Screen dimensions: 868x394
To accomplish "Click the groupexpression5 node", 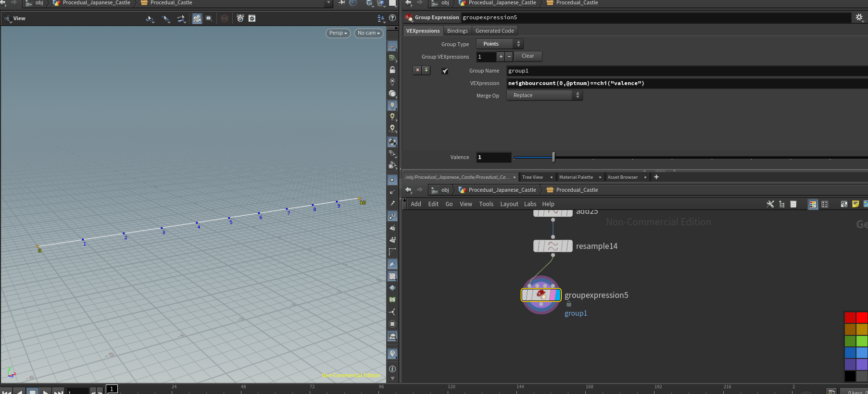I will (541, 295).
